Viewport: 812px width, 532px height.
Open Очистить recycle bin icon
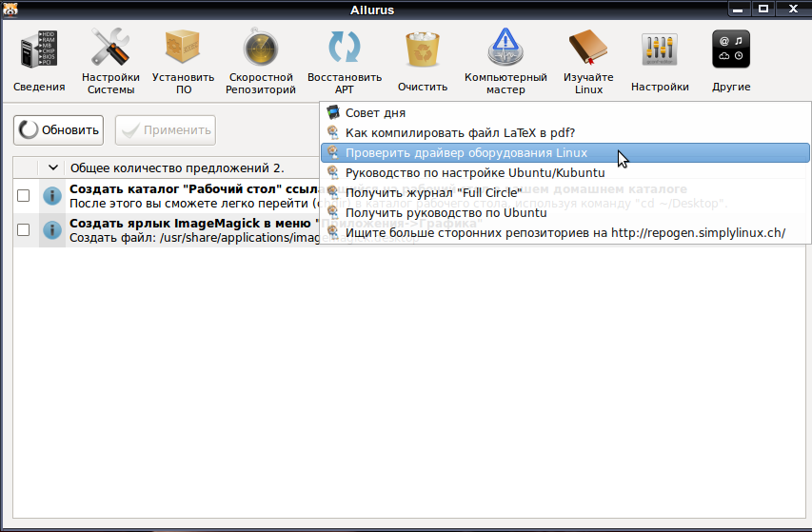click(422, 49)
